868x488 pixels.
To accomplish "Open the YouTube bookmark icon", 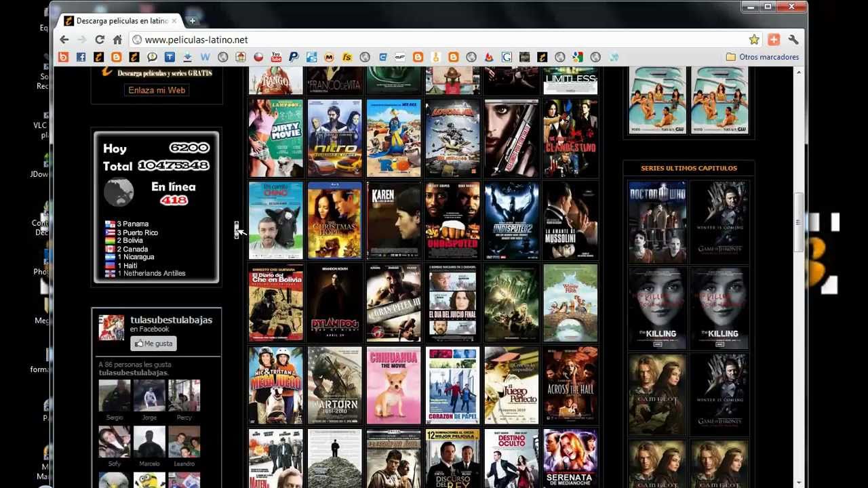I will coord(276,57).
